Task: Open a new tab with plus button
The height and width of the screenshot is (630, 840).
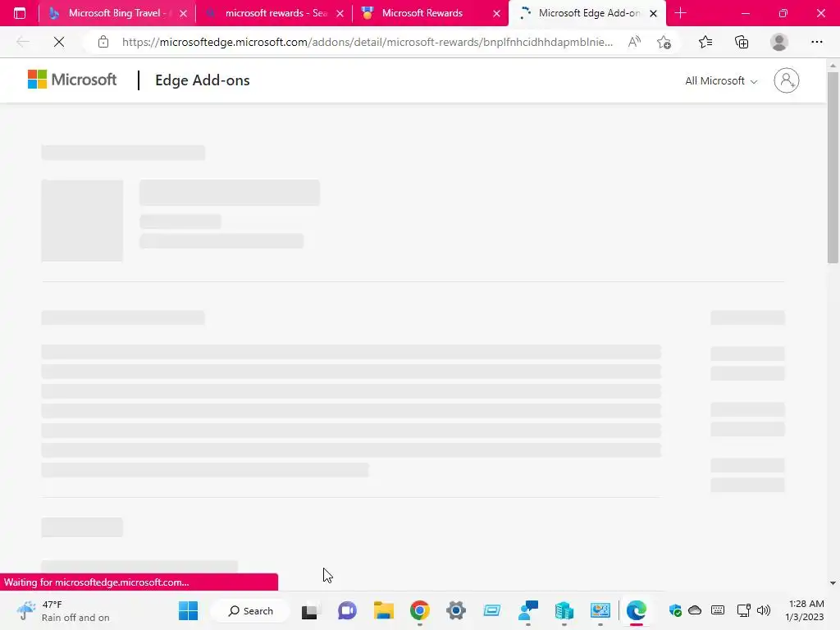Action: click(680, 13)
